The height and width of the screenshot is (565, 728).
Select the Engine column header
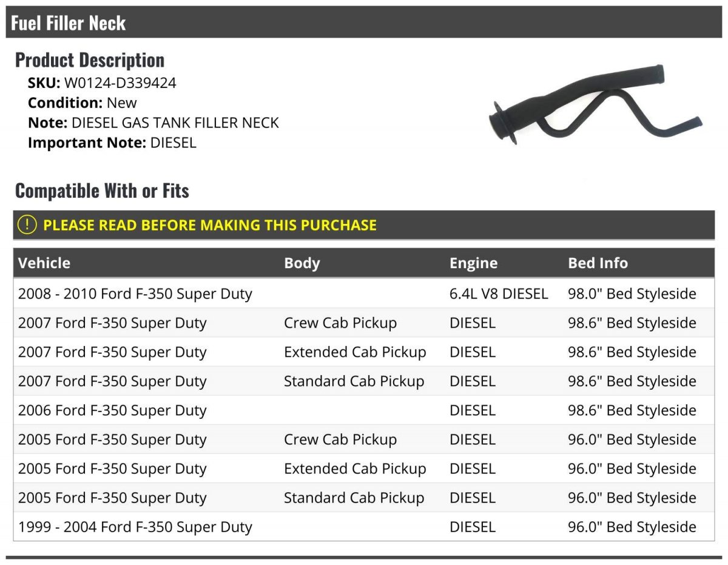[473, 263]
